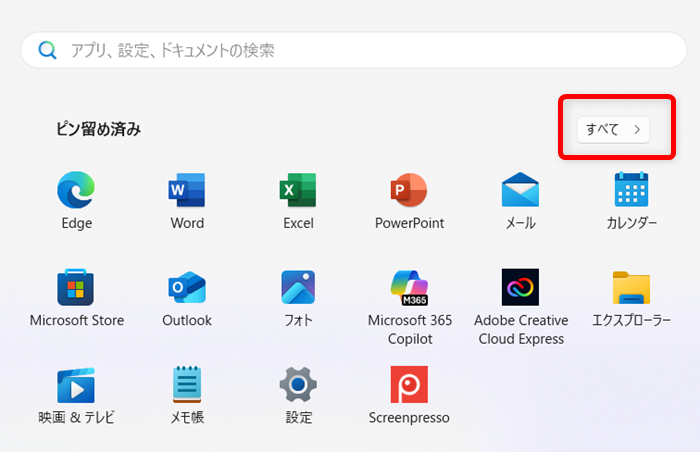Launch the 映画 & テレビ app

point(76,385)
